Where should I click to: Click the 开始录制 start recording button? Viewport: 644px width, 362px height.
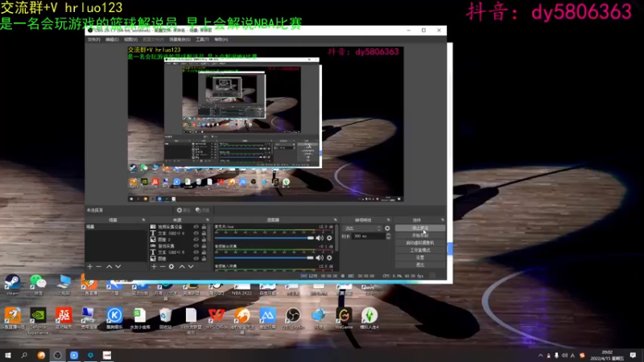click(419, 235)
